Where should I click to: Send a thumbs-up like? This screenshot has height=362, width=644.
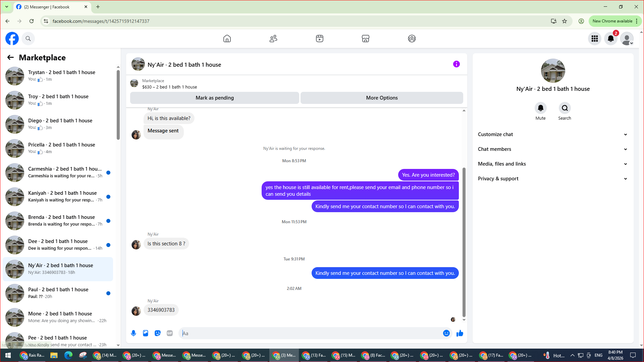[460, 333]
